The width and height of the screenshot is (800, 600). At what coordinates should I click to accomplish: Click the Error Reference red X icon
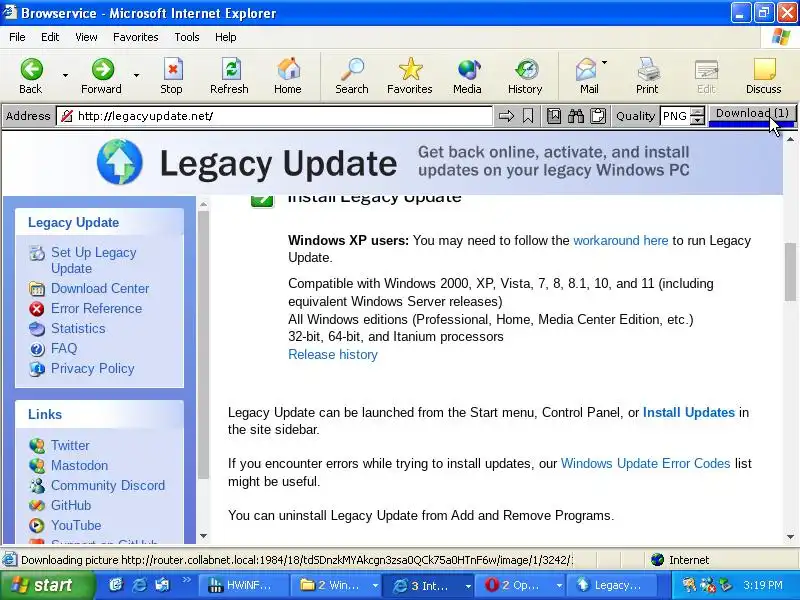(37, 309)
